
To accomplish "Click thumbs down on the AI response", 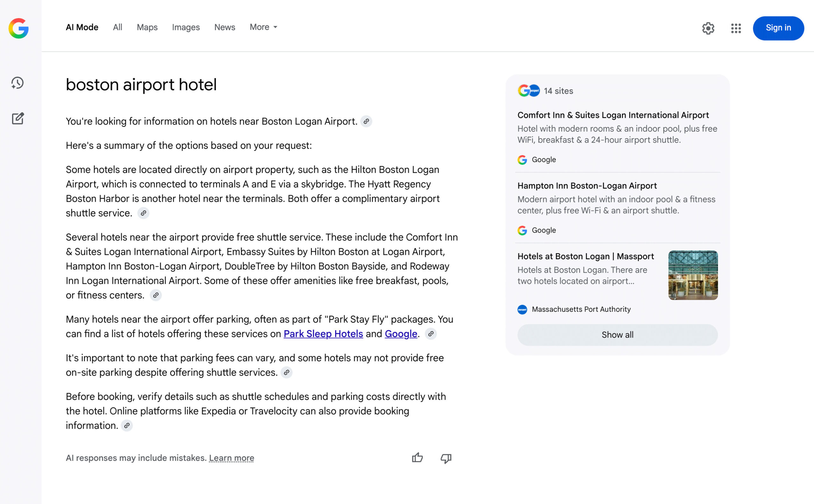I will point(446,458).
